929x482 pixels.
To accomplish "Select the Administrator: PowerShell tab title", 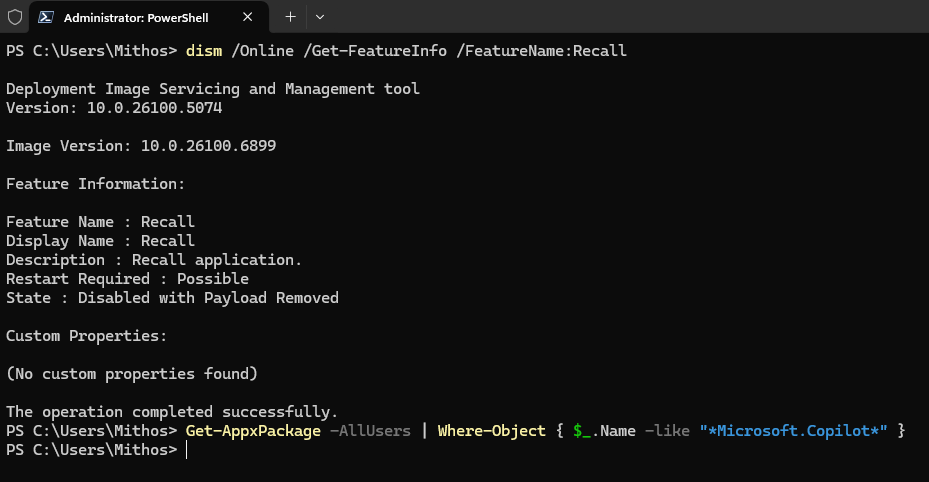I will point(135,17).
